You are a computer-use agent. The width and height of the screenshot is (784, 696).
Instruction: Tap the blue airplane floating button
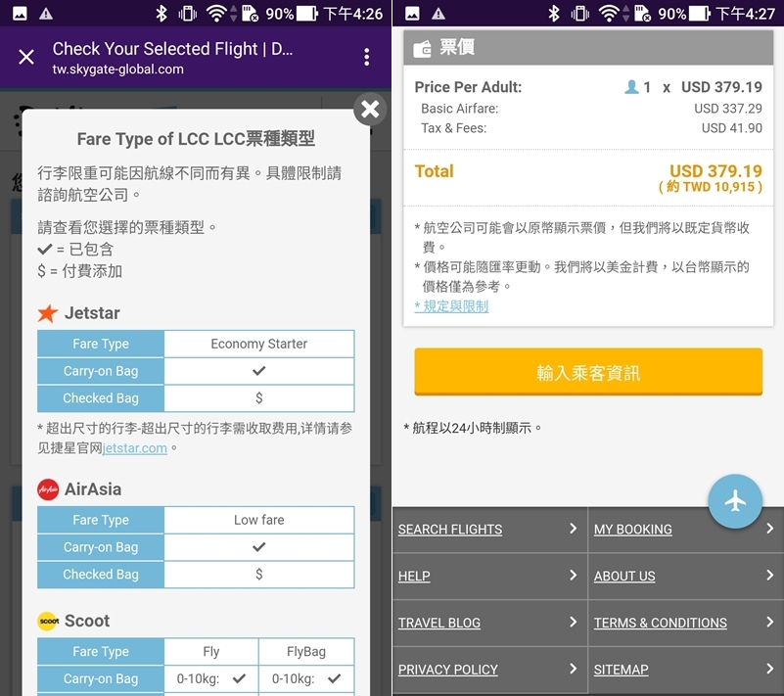[x=735, y=501]
